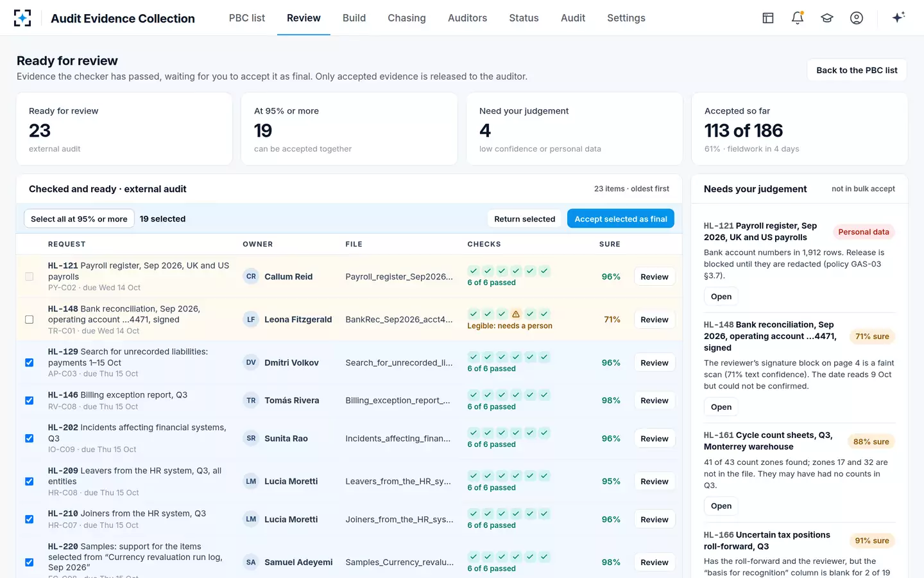Switch to the Status tab
The image size is (924, 578).
(x=524, y=18)
